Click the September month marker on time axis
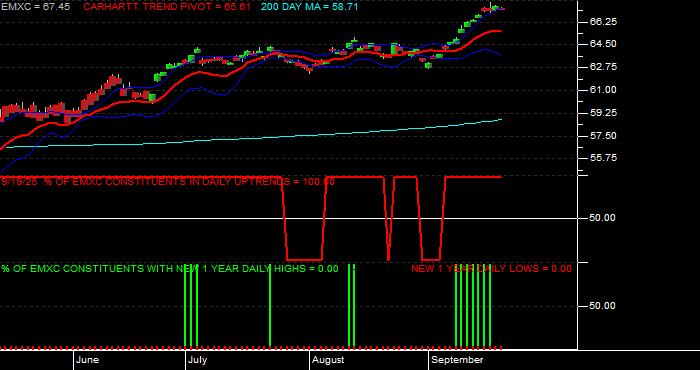The height and width of the screenshot is (370, 700). [458, 360]
